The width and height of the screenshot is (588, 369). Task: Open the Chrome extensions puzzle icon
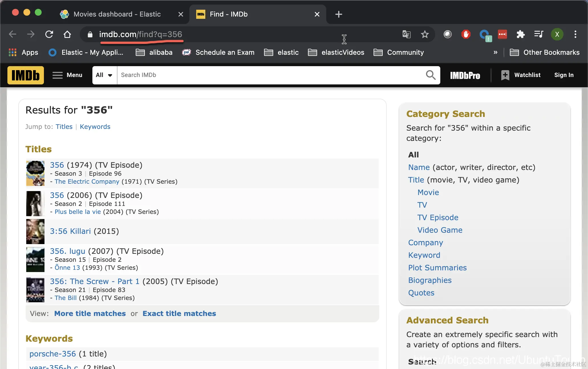point(520,35)
